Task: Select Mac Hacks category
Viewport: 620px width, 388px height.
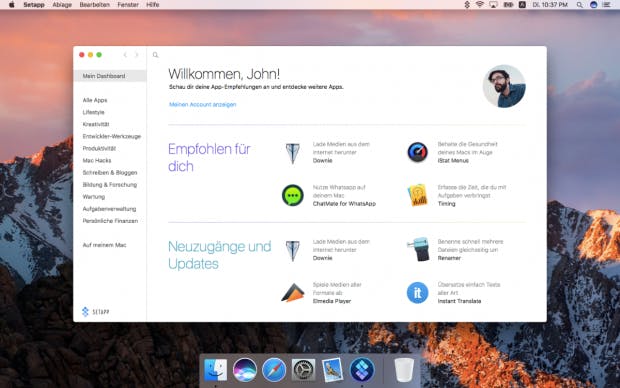Action: (x=97, y=161)
